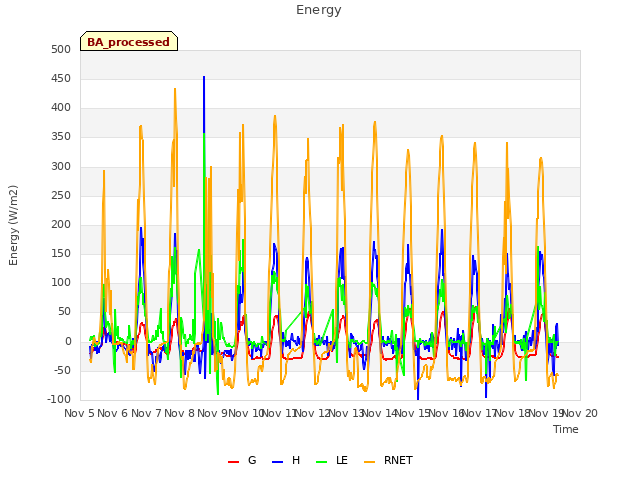Viewport: 640px width, 480px height.
Task: Click the 350 y-axis tick label
Action: tap(61, 137)
